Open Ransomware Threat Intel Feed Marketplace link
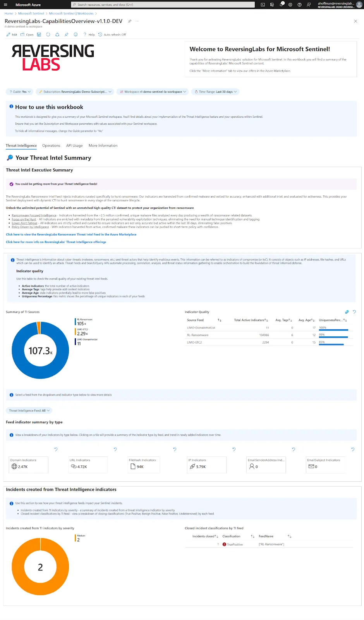 coord(71,234)
